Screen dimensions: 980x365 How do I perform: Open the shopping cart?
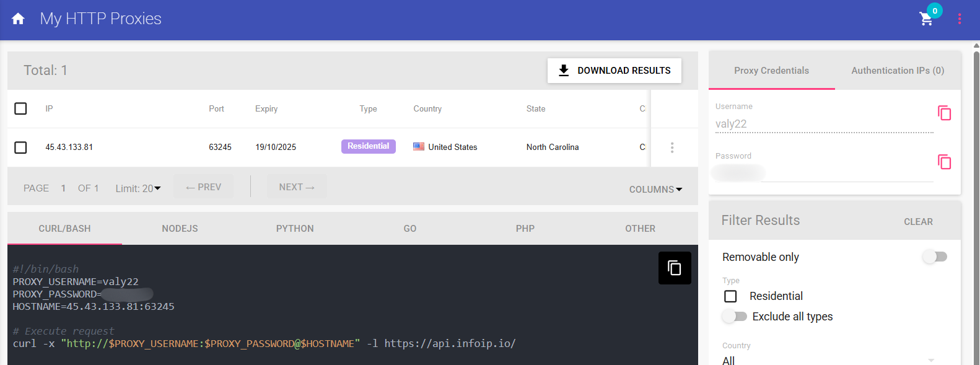click(926, 19)
